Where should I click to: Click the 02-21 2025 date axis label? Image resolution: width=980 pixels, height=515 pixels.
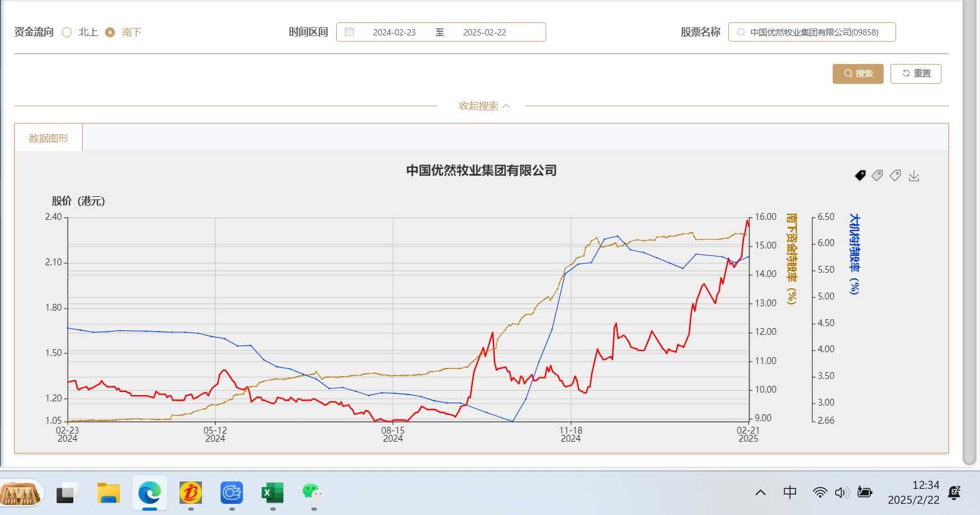click(748, 434)
